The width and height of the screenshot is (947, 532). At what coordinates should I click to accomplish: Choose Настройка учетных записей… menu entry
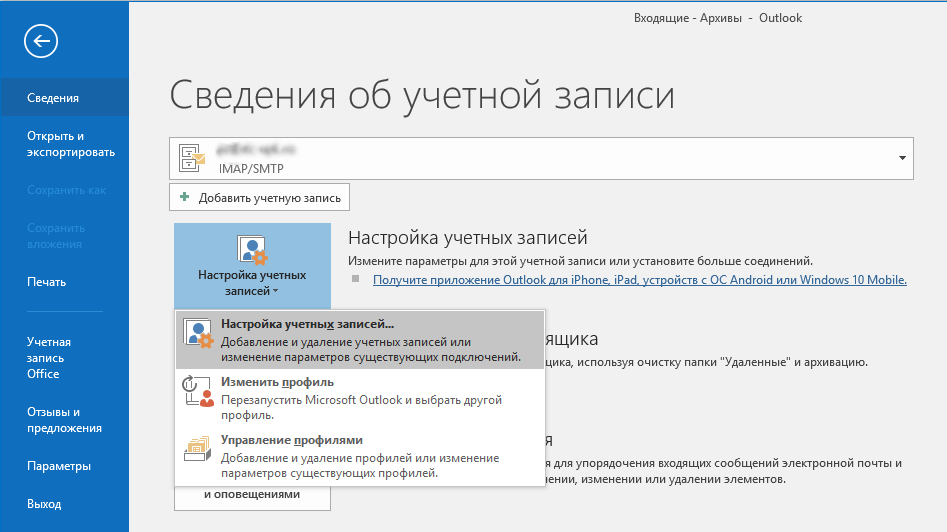click(361, 339)
